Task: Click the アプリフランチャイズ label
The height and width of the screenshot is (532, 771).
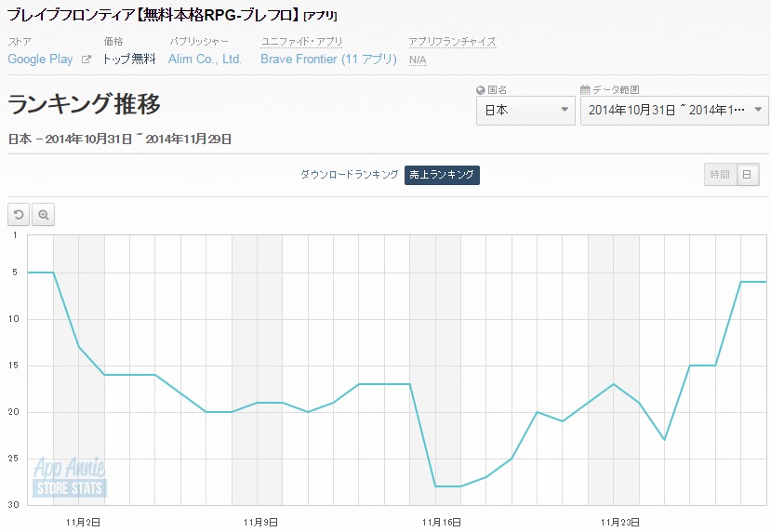Action: [x=452, y=42]
